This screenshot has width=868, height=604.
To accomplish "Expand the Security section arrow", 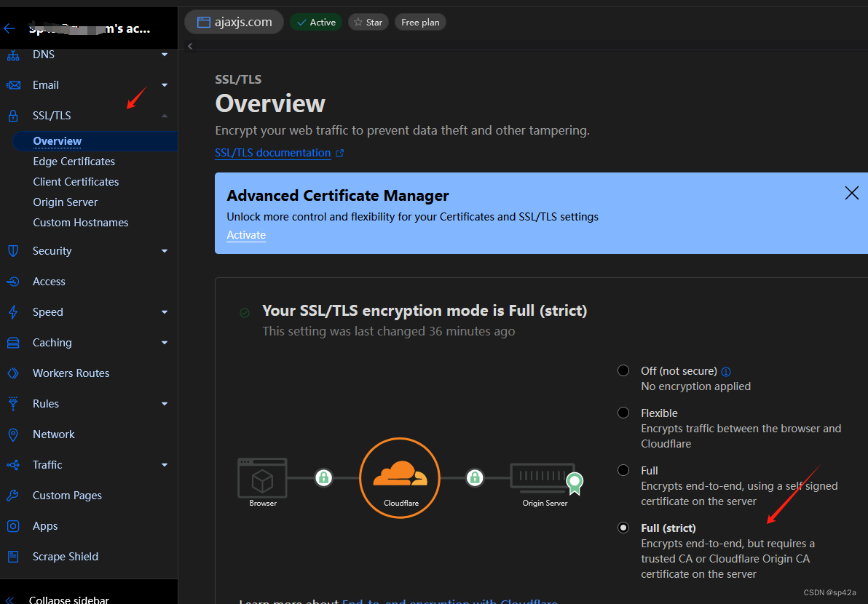I will pos(165,251).
